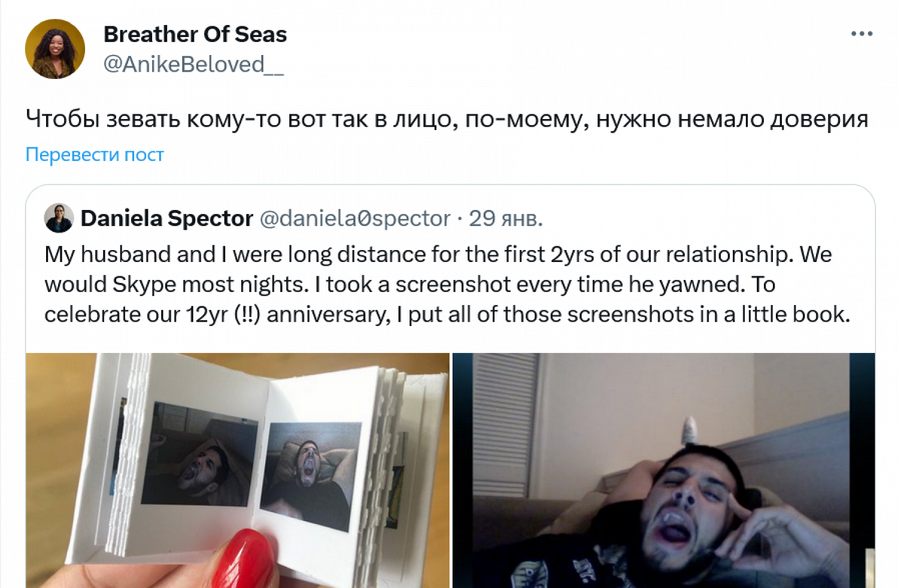Visit the @AnikeBeloved__ handle

[193, 64]
